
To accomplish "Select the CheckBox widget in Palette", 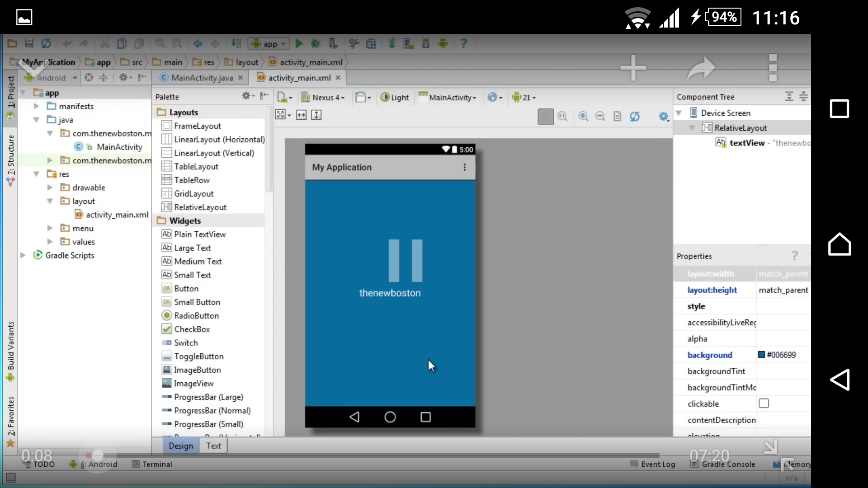I will pyautogui.click(x=186, y=329).
